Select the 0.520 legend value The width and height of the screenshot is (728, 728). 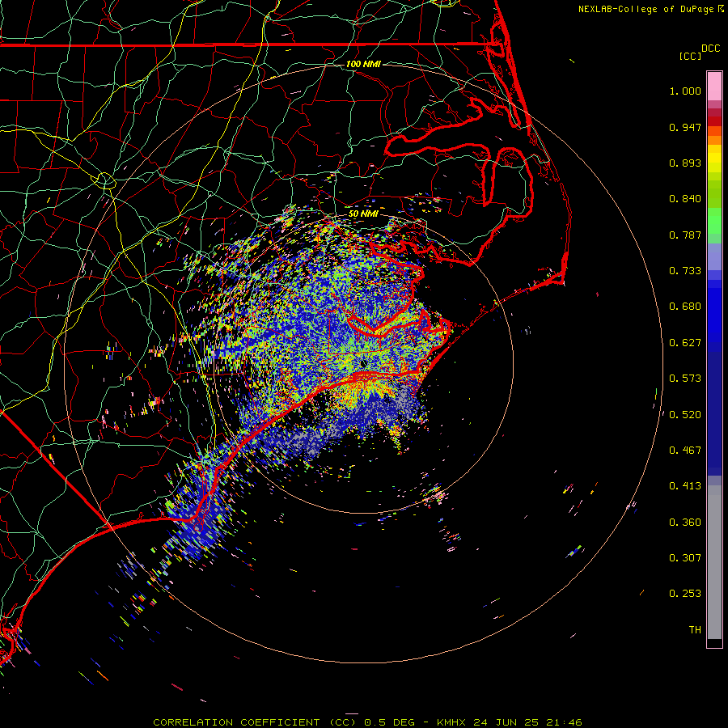[685, 415]
